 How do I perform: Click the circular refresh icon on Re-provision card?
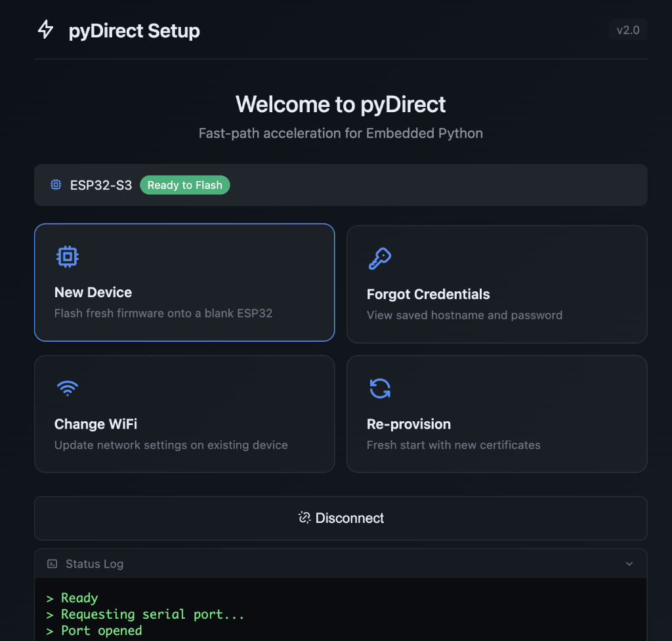tap(380, 388)
